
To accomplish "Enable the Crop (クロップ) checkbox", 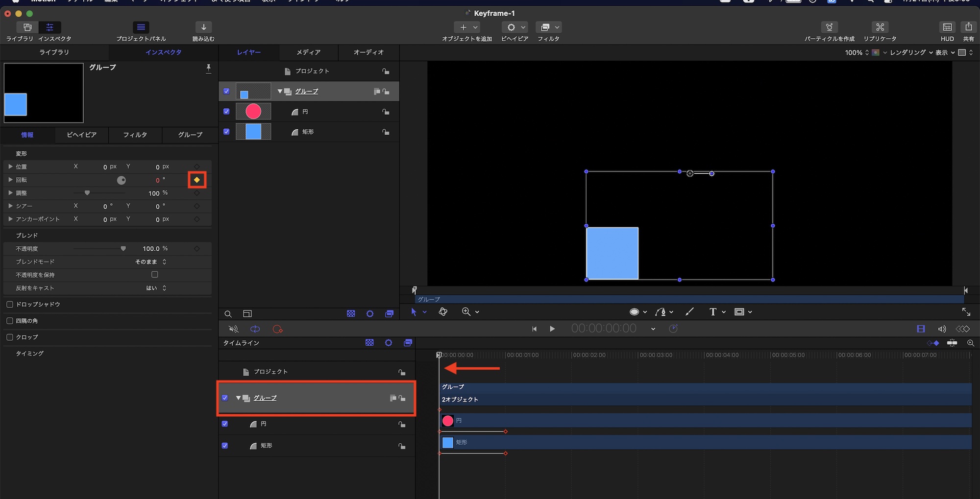I will point(10,337).
